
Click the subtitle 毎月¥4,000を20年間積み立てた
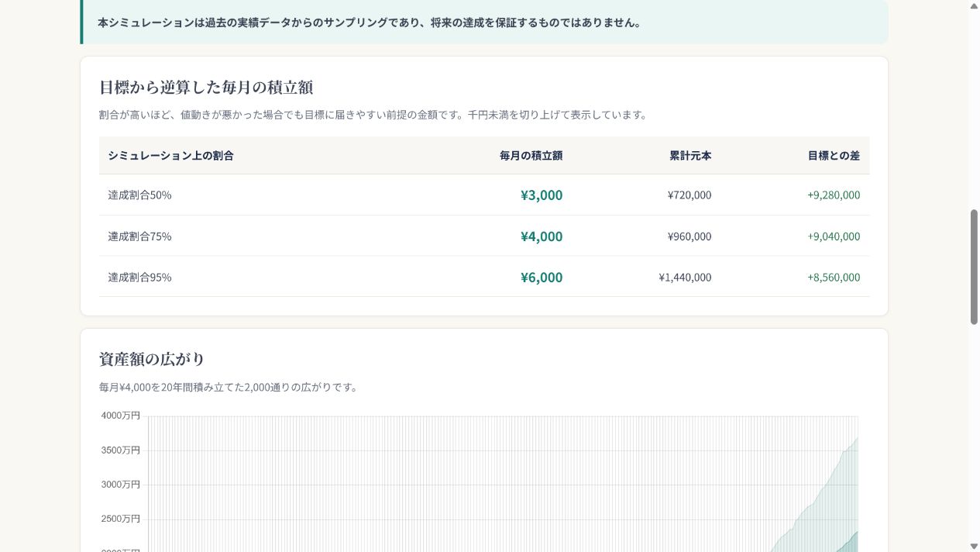pos(230,387)
